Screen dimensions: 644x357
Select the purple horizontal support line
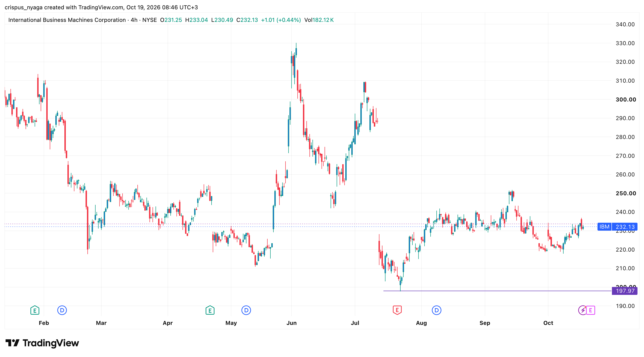tap(498, 291)
